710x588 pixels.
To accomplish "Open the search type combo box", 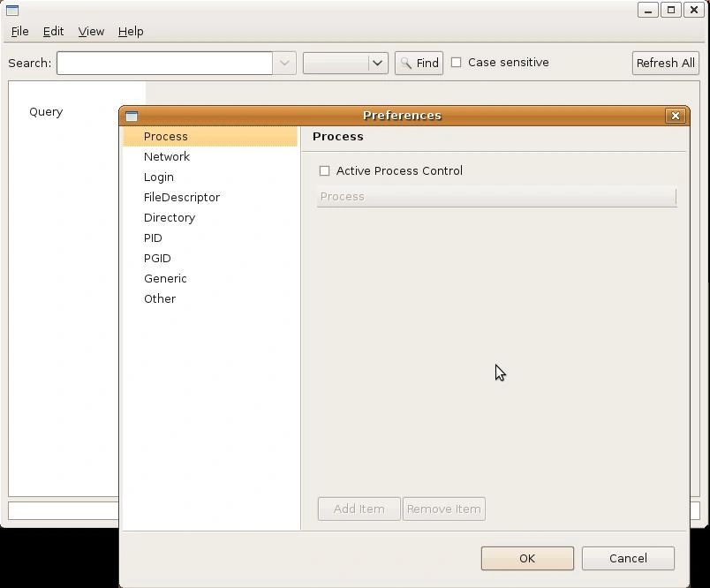I will [345, 63].
